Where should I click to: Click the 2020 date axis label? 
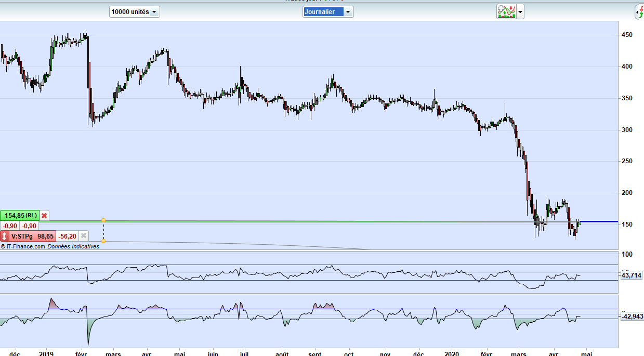(452, 353)
